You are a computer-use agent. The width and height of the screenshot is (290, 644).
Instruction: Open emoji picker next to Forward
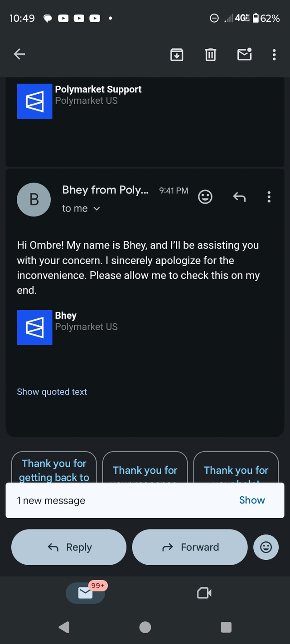click(x=266, y=547)
